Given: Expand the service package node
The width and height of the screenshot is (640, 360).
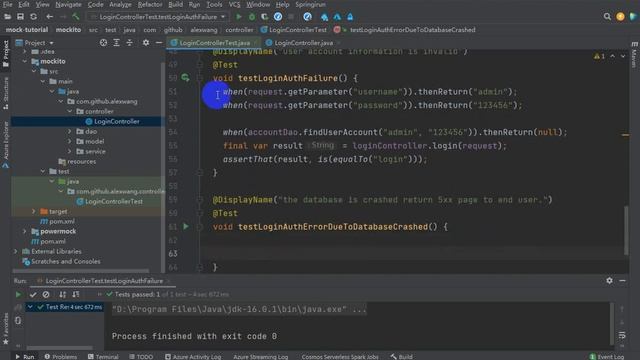Looking at the screenshot, I should (x=70, y=151).
